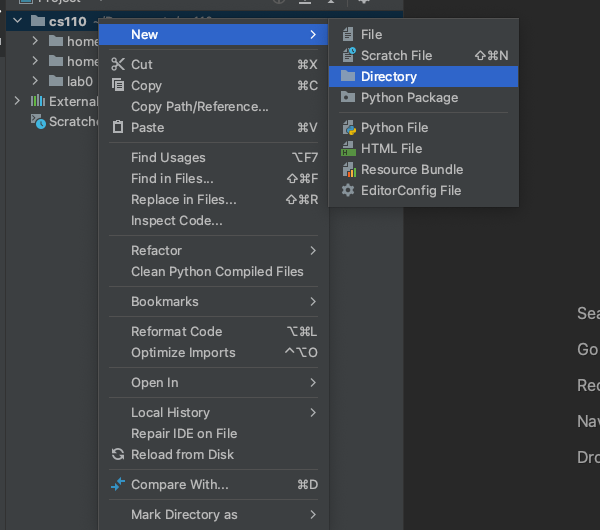This screenshot has width=600, height=530.
Task: Click the Reload from Disk refresh icon
Action: click(118, 454)
